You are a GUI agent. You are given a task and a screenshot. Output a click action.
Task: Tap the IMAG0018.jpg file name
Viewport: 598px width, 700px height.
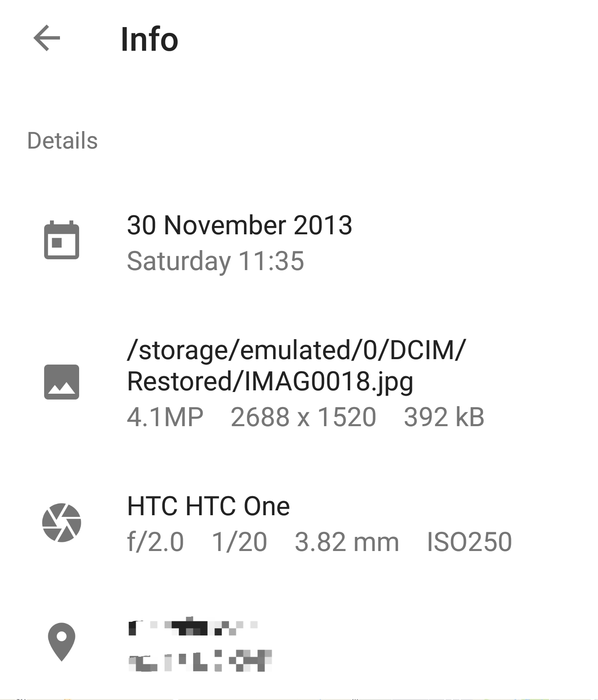coord(329,381)
